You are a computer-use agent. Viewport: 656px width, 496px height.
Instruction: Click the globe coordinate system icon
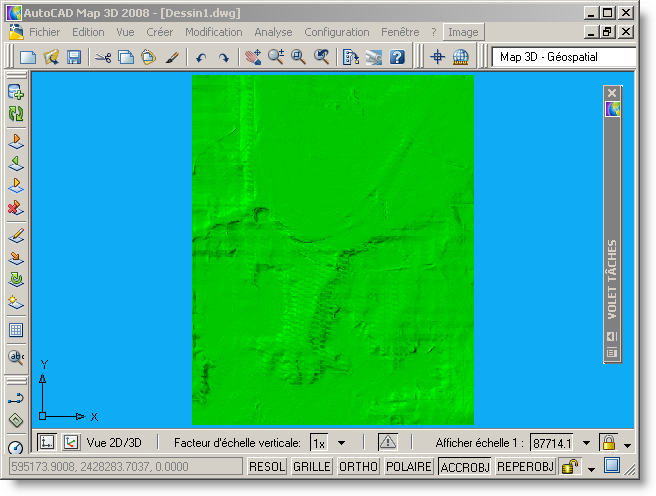point(461,57)
